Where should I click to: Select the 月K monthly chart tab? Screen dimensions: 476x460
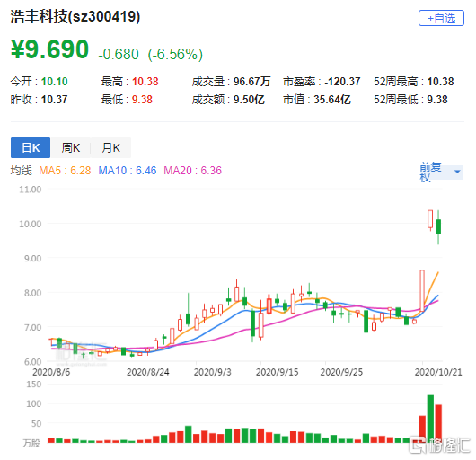(110, 148)
